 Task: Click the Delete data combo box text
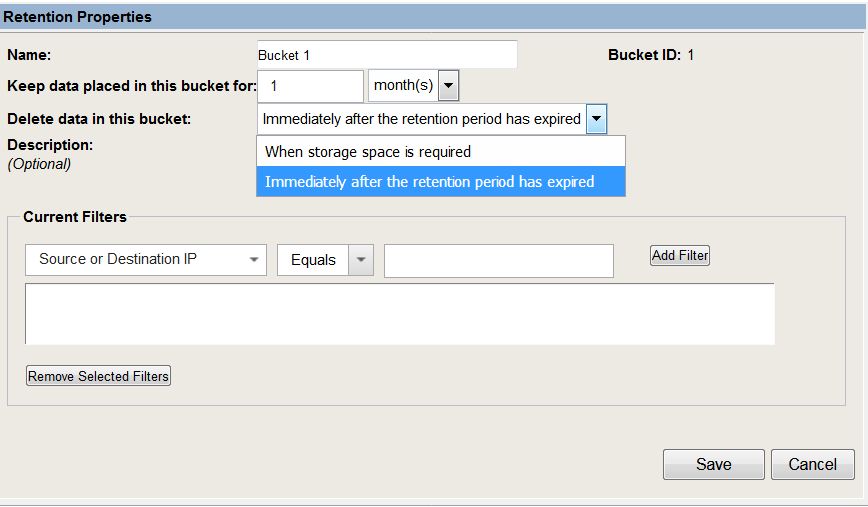(x=422, y=118)
